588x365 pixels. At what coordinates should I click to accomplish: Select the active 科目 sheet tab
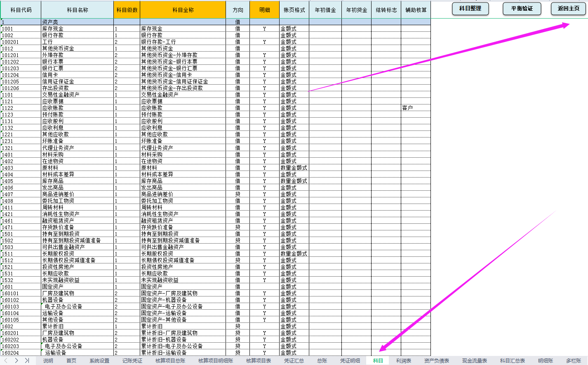[x=378, y=361]
